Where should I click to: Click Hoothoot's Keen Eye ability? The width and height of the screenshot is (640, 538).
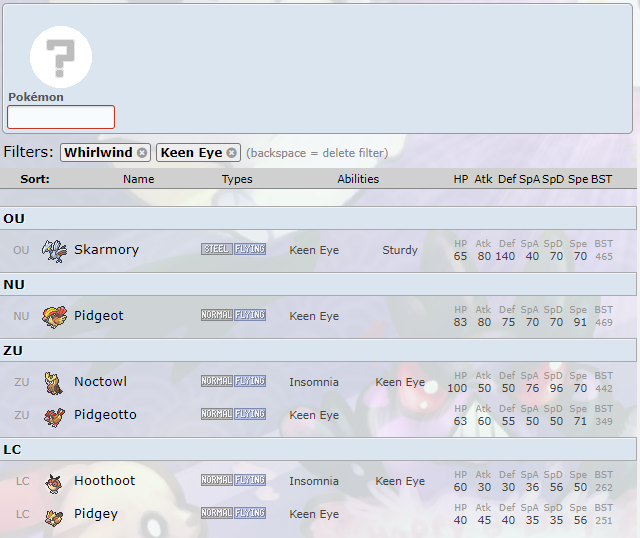point(400,482)
